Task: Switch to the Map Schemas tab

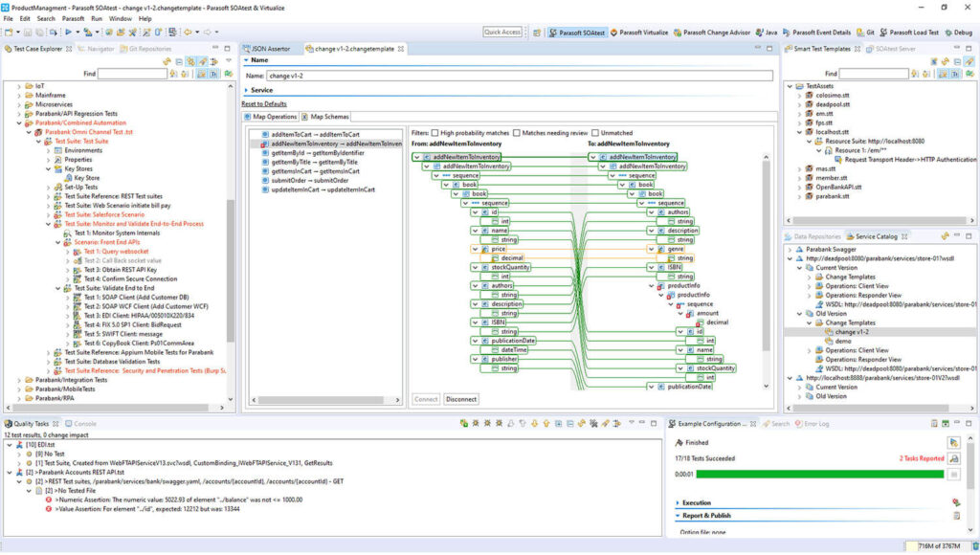Action: (x=325, y=117)
